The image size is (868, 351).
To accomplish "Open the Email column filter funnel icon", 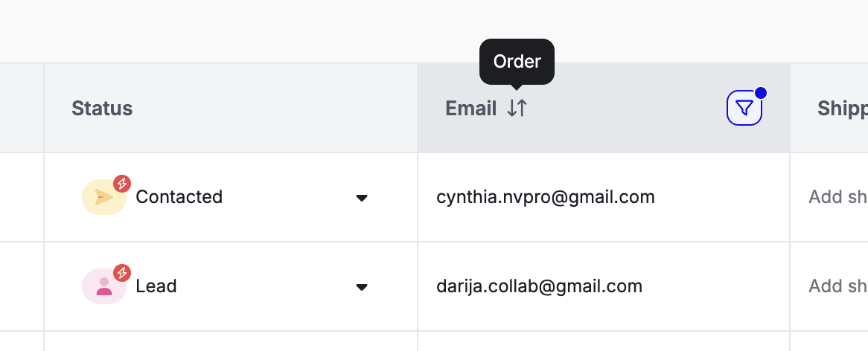I will click(x=744, y=108).
